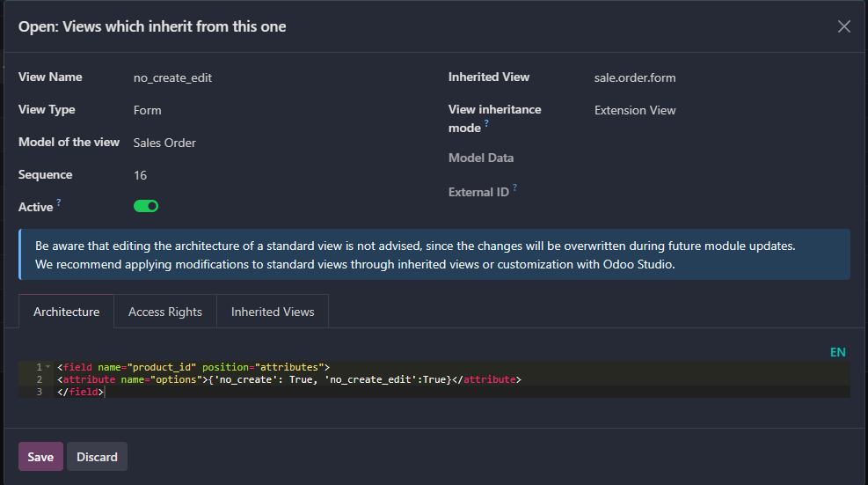Screen dimensions: 868x485
Task: Click the External ID help icon
Action: [514, 187]
